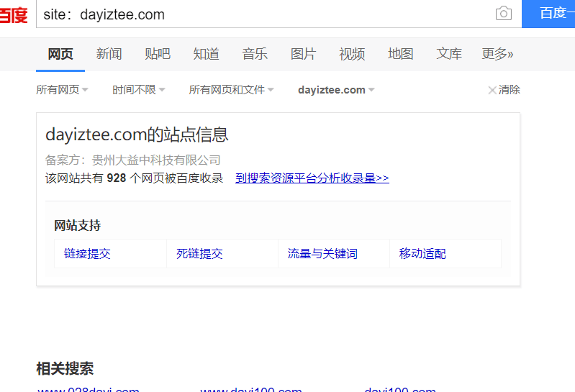This screenshot has width=575, height=392.
Task: Click the 相关搜索 heading
Action: click(65, 368)
